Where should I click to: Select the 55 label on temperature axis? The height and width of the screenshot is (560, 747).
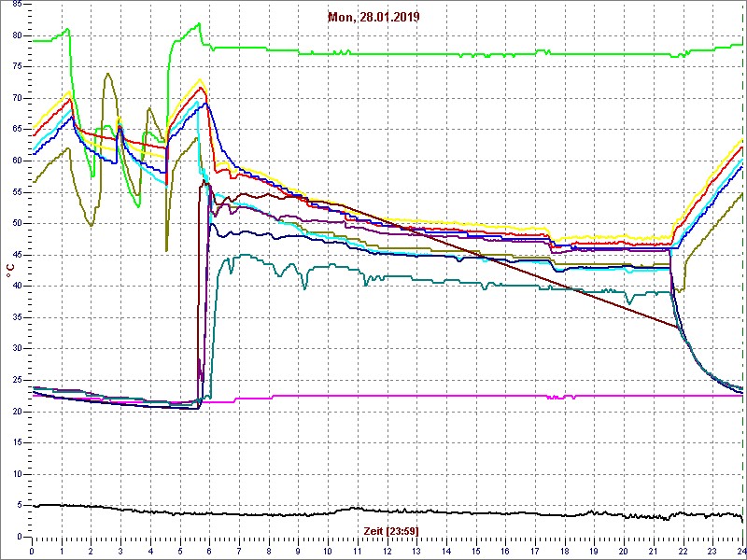click(16, 192)
